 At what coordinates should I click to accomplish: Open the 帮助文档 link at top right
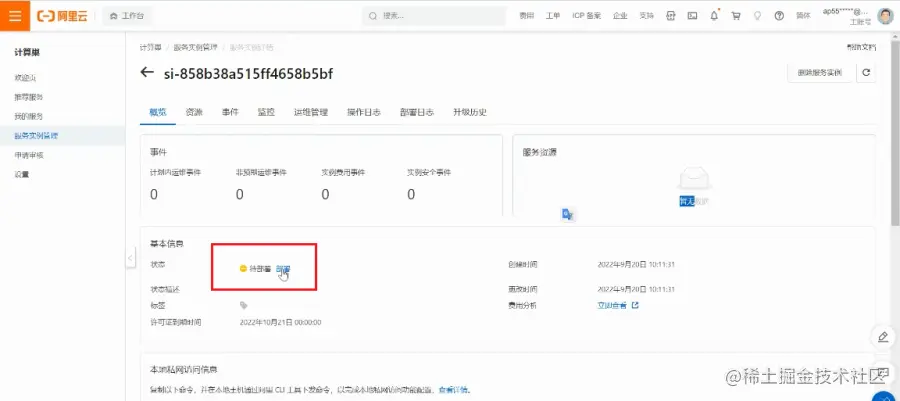click(x=862, y=47)
